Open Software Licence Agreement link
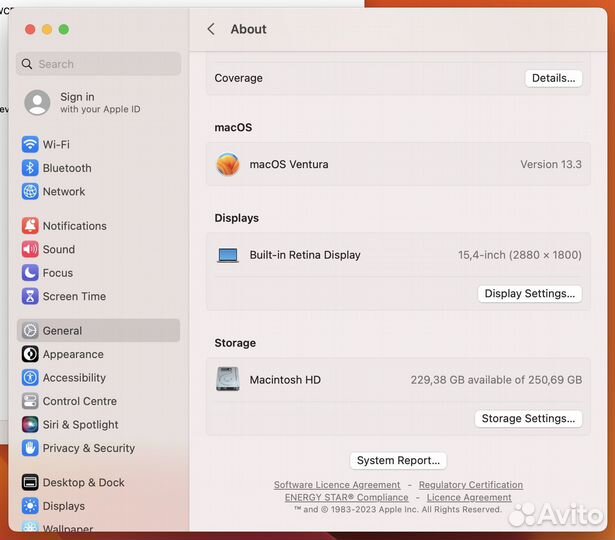This screenshot has width=615, height=540. [337, 485]
